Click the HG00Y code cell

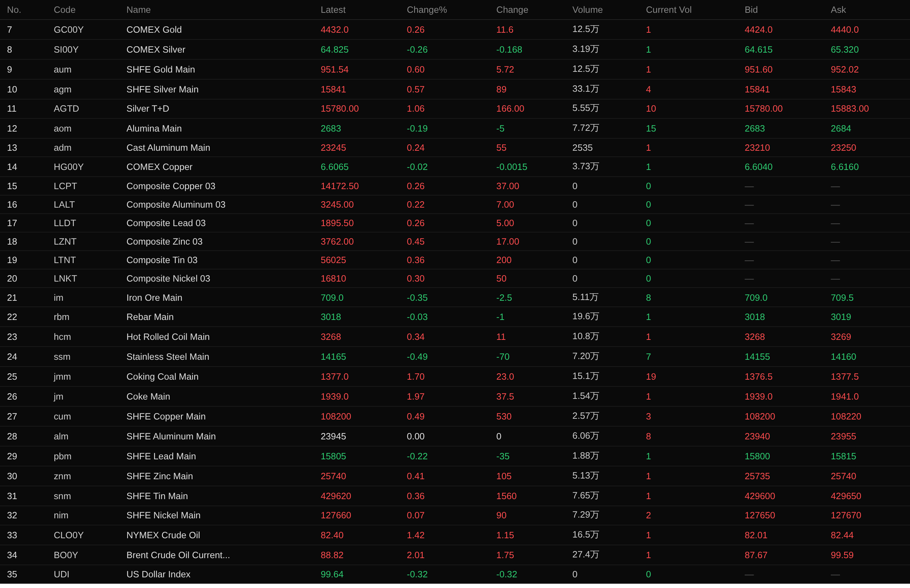[x=69, y=167]
